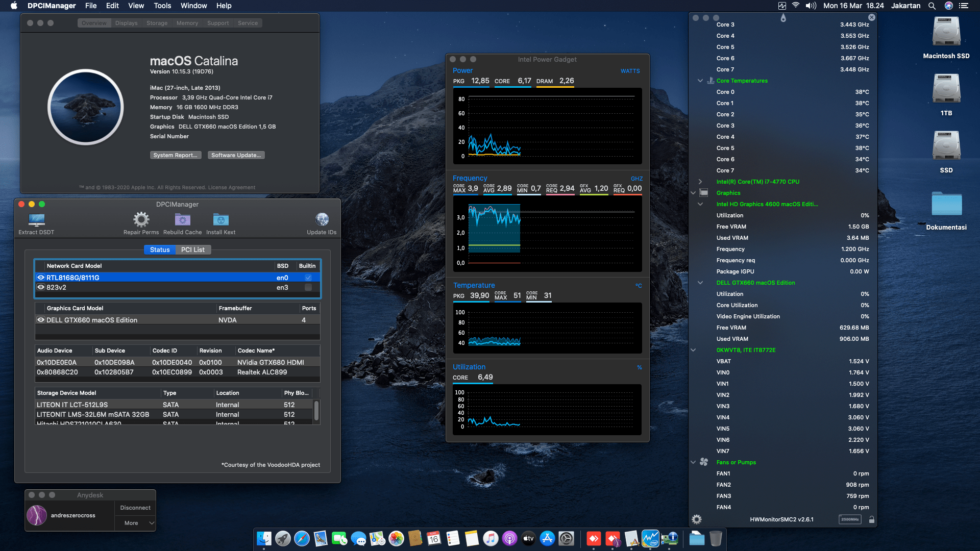Image resolution: width=980 pixels, height=551 pixels.
Task: Open the red AnyDesk icon in Dock
Action: click(x=593, y=538)
